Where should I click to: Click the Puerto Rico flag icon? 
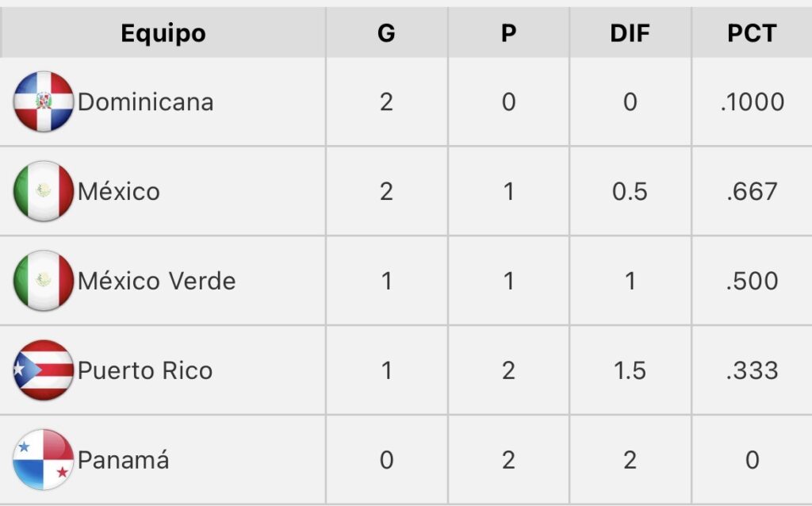(44, 370)
